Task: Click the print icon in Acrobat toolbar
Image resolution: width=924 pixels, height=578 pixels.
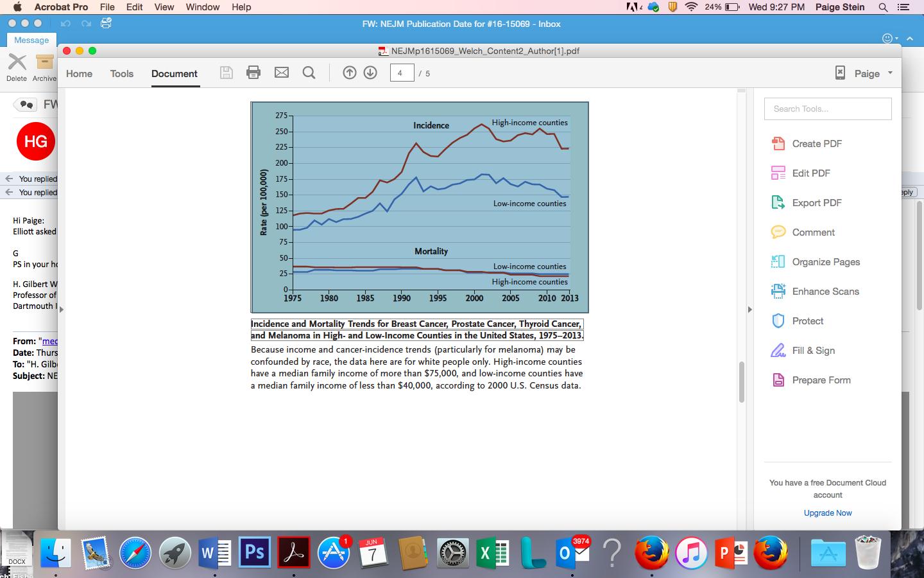Action: pos(253,73)
